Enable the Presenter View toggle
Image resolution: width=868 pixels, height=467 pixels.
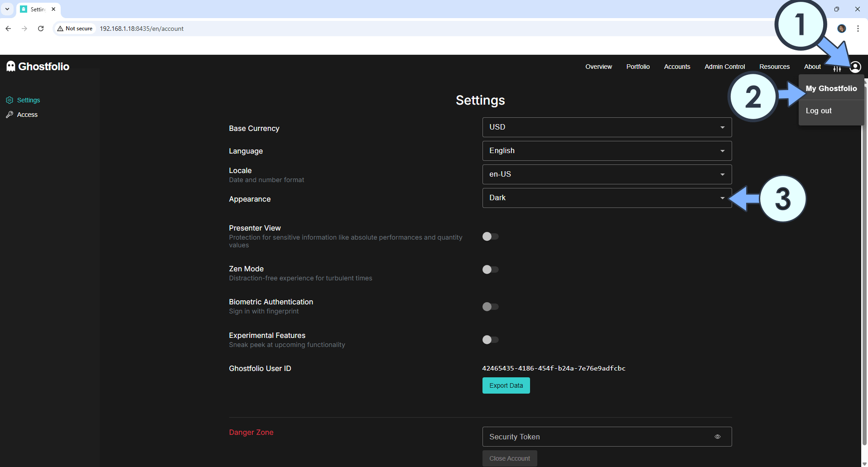click(x=490, y=236)
